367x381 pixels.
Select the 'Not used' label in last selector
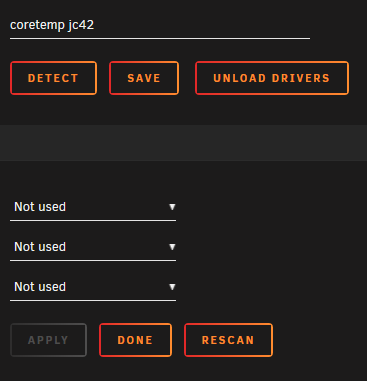(x=40, y=287)
